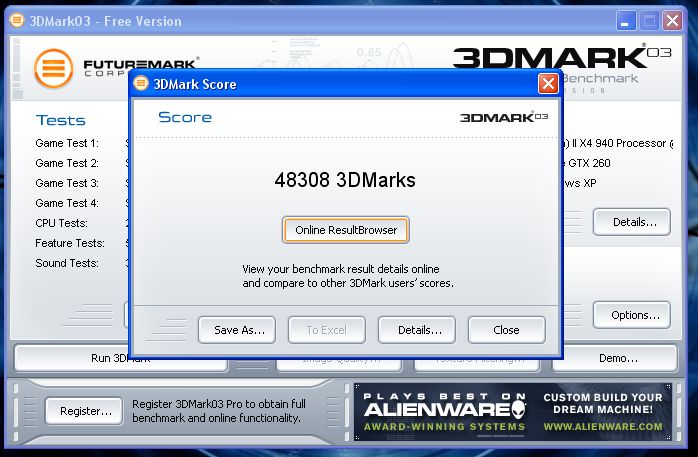Click the 3DMARK03 logo in the score dialog
The width and height of the screenshot is (698, 457).
click(503, 117)
